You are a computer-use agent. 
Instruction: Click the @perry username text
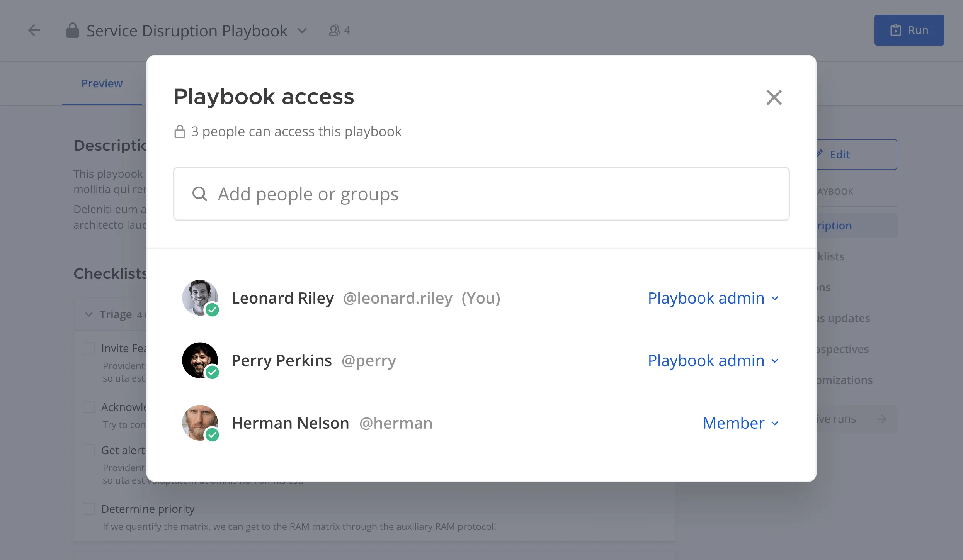click(x=369, y=361)
